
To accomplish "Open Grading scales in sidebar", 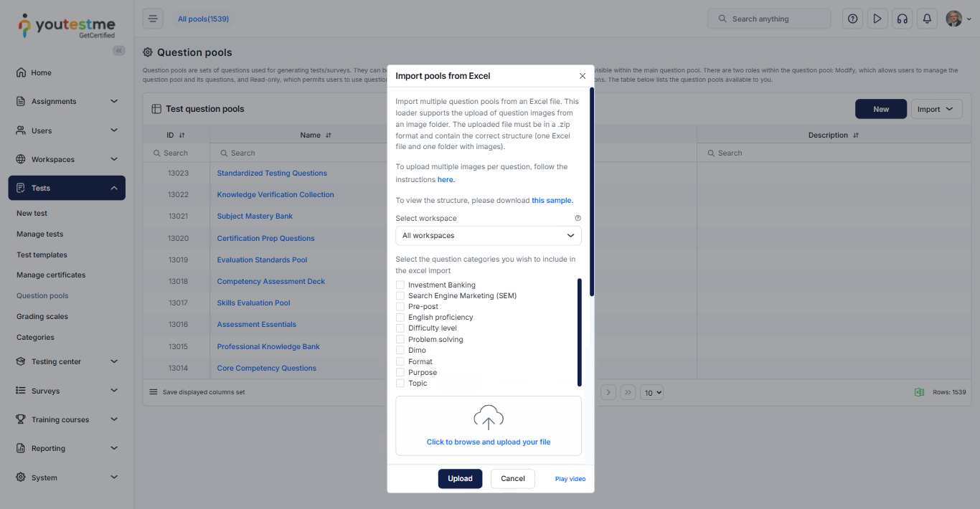I will (x=42, y=316).
